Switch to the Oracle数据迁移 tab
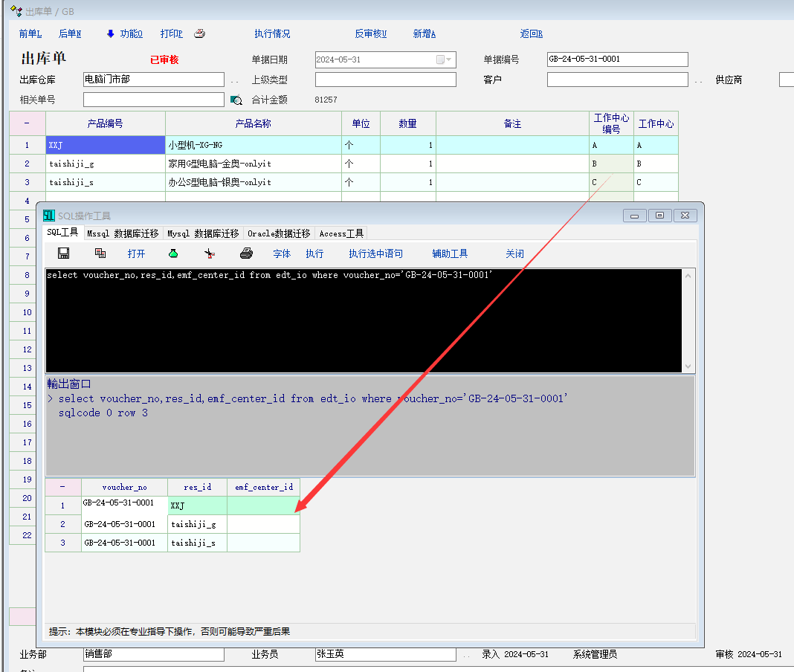This screenshot has height=672, width=794. [x=279, y=233]
